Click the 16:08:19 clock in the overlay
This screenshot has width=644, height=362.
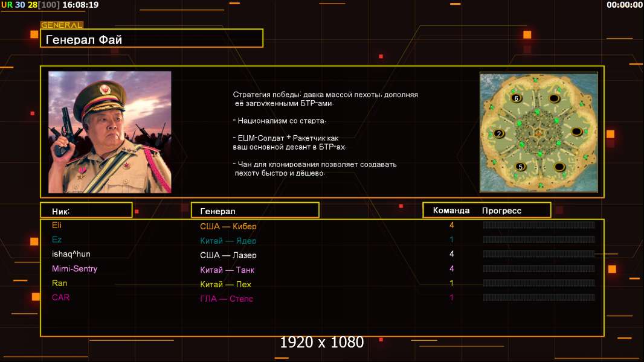coord(80,5)
